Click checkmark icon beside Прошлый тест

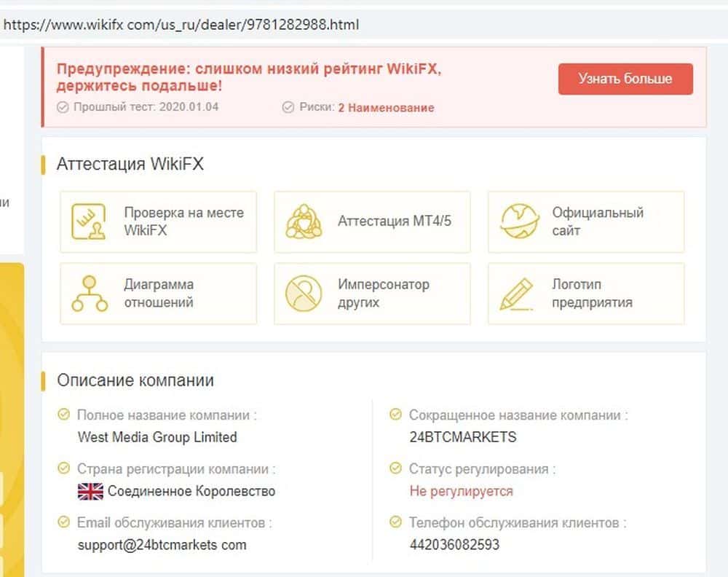tap(63, 107)
